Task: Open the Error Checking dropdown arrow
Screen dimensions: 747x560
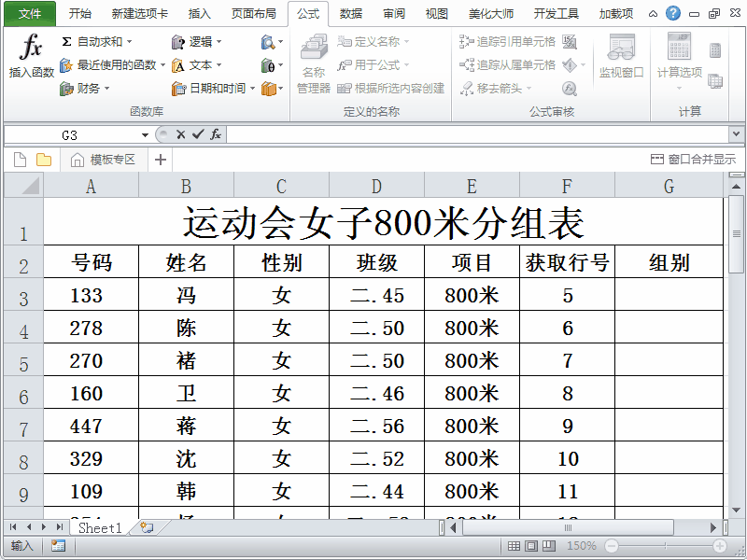Action: [x=583, y=64]
